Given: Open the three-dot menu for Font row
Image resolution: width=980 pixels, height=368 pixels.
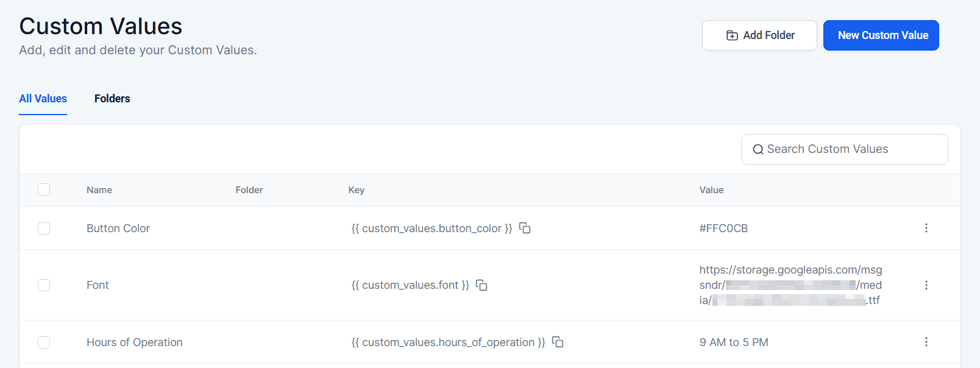Looking at the screenshot, I should tap(926, 285).
